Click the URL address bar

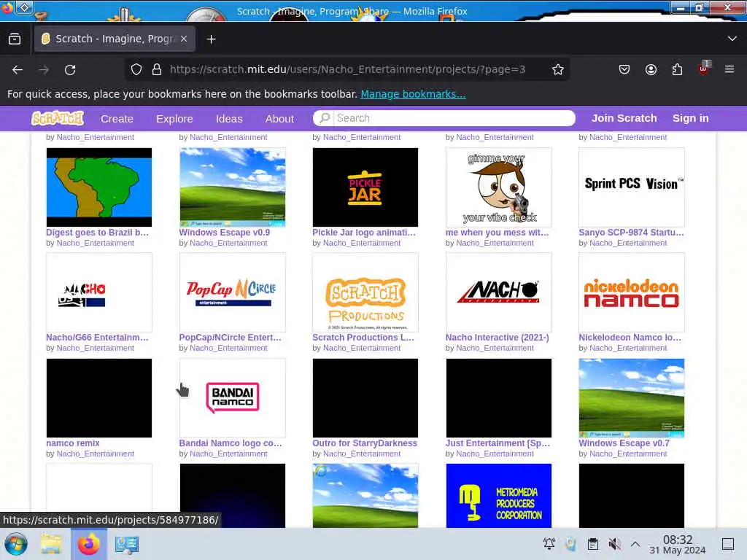tap(348, 69)
